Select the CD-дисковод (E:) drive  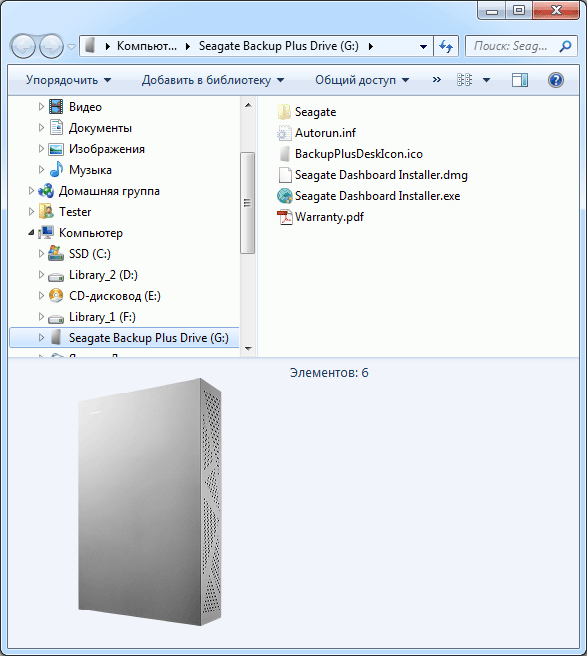pos(115,296)
